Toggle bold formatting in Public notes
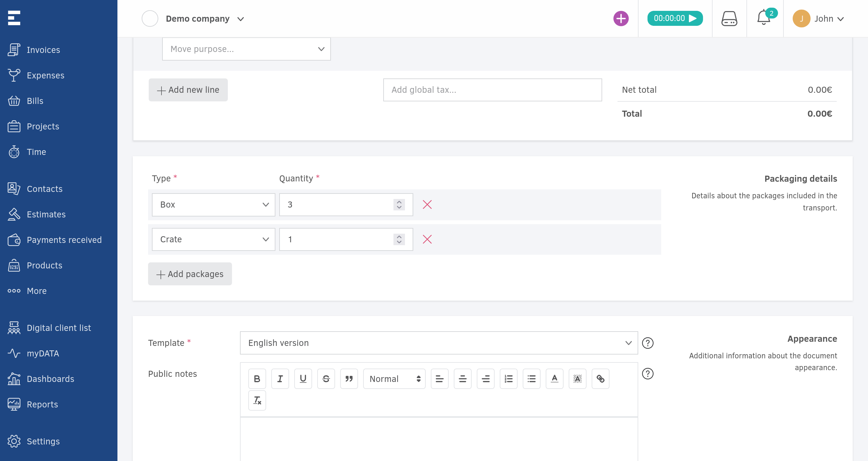Viewport: 868px width, 461px height. (x=257, y=378)
